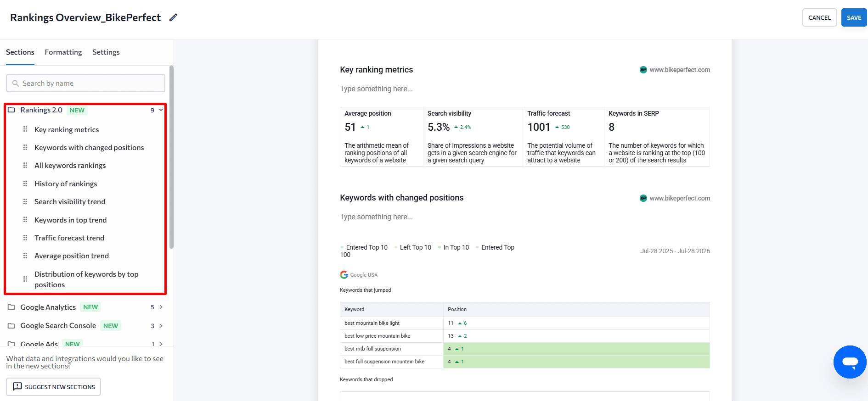Click the bikeperfect favicon in Keywords with changed positions
Screen dimensions: 868x401
click(x=643, y=198)
